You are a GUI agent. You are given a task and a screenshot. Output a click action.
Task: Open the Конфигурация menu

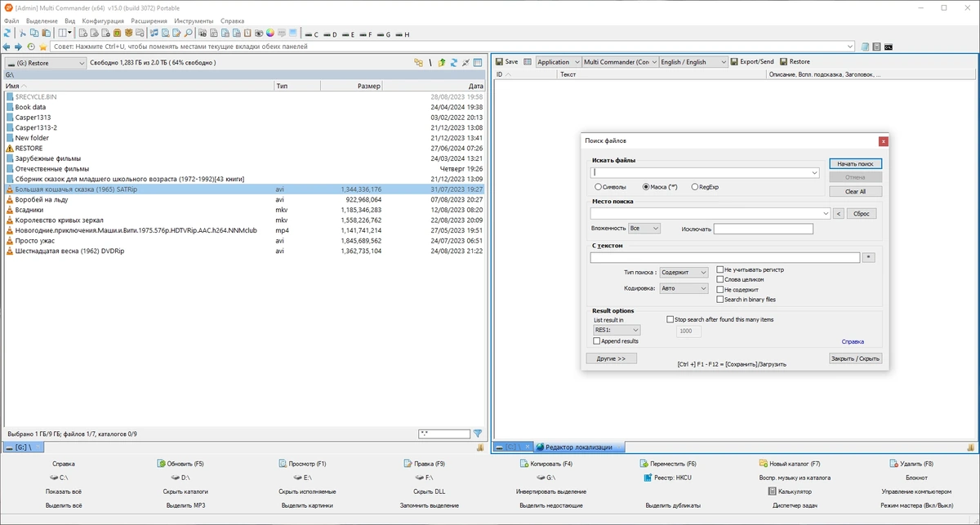[104, 20]
